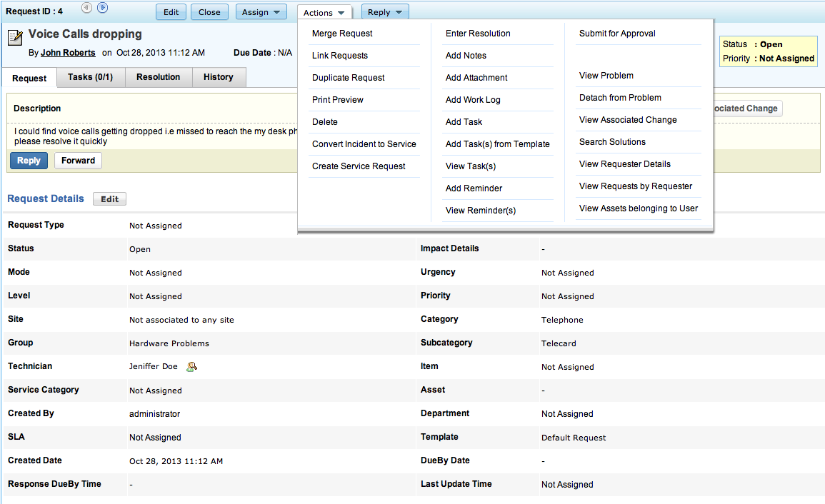The height and width of the screenshot is (504, 825).
Task: Choose View Requester Details
Action: point(624,163)
